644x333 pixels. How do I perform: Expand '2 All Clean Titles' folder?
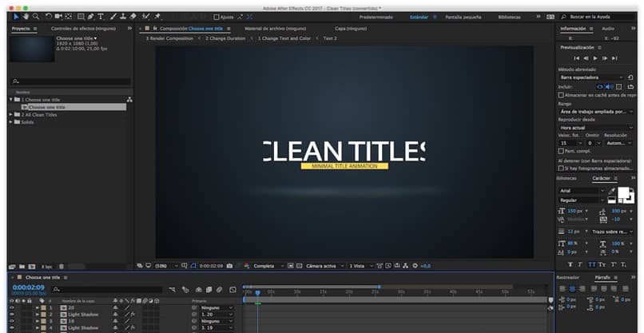[x=11, y=114]
